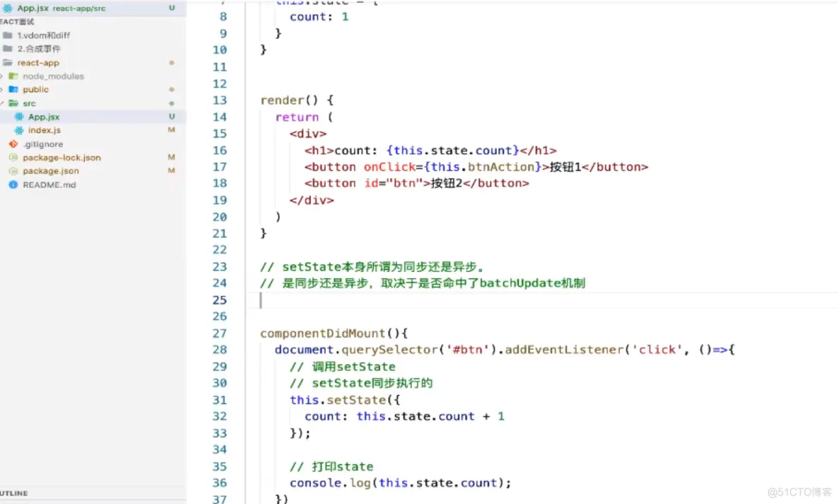This screenshot has width=838, height=504.
Task: Click the modified dot on react-app row
Action: pyautogui.click(x=171, y=62)
